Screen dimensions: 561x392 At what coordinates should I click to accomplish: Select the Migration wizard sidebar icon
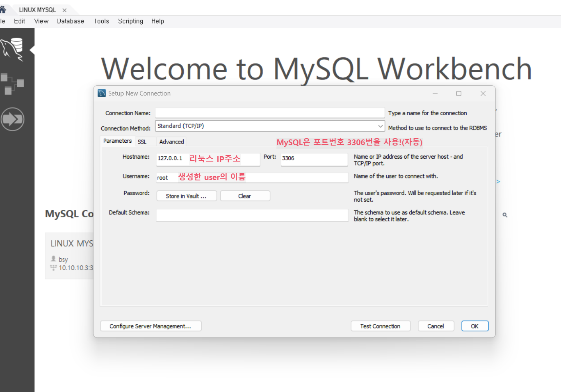12,119
